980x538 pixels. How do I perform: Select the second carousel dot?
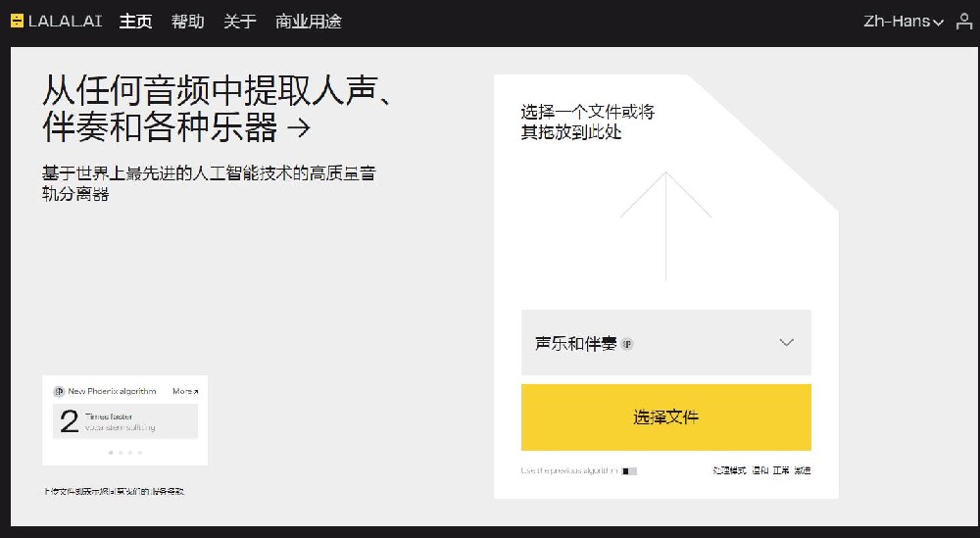pos(121,453)
